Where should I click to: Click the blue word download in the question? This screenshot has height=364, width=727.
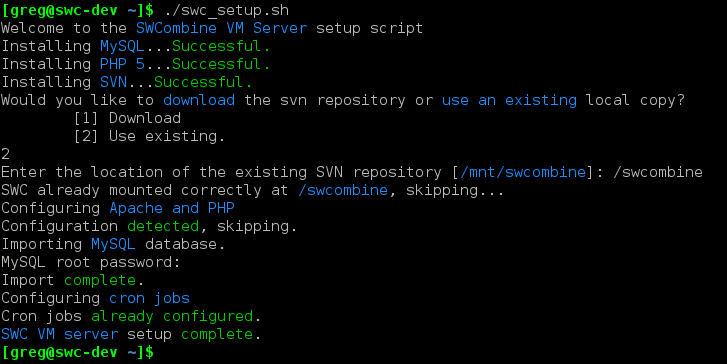pyautogui.click(x=199, y=100)
